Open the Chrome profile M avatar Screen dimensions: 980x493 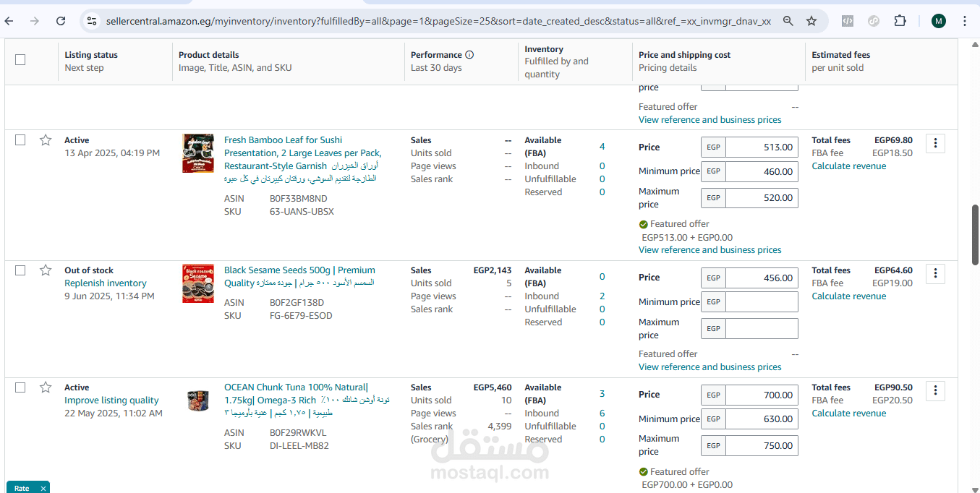pos(939,21)
